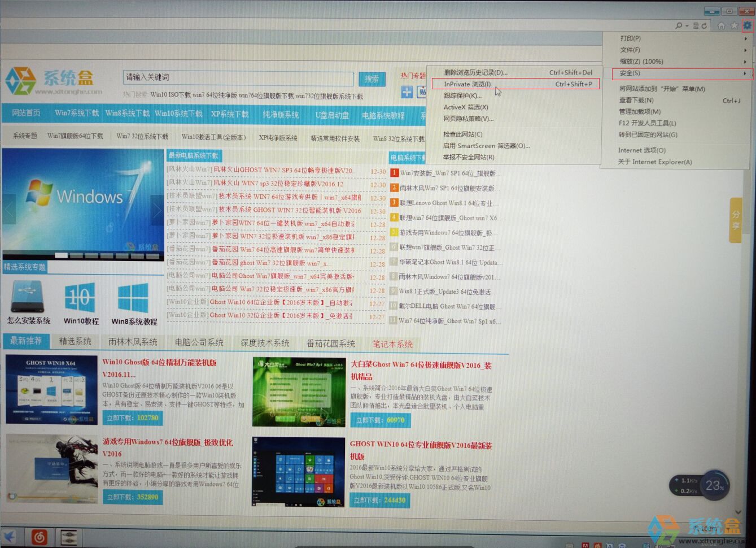Switch to the 雨林木风系统 tab

point(133,342)
